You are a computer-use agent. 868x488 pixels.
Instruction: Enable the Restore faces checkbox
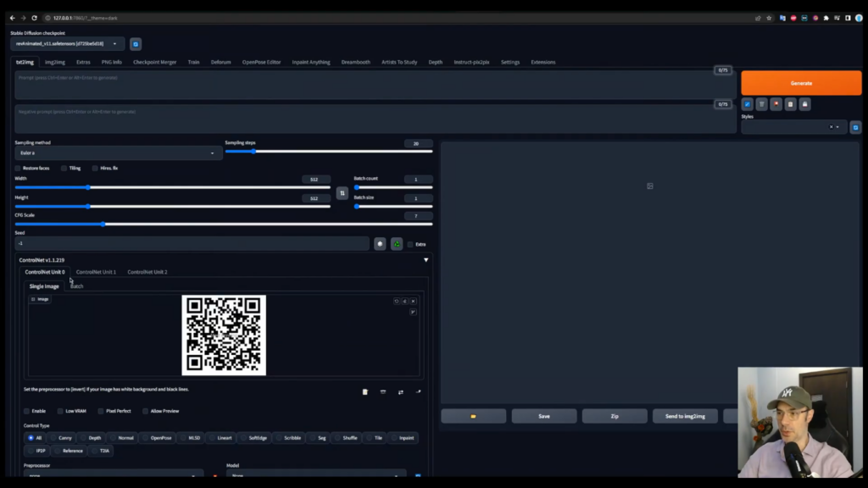(19, 169)
